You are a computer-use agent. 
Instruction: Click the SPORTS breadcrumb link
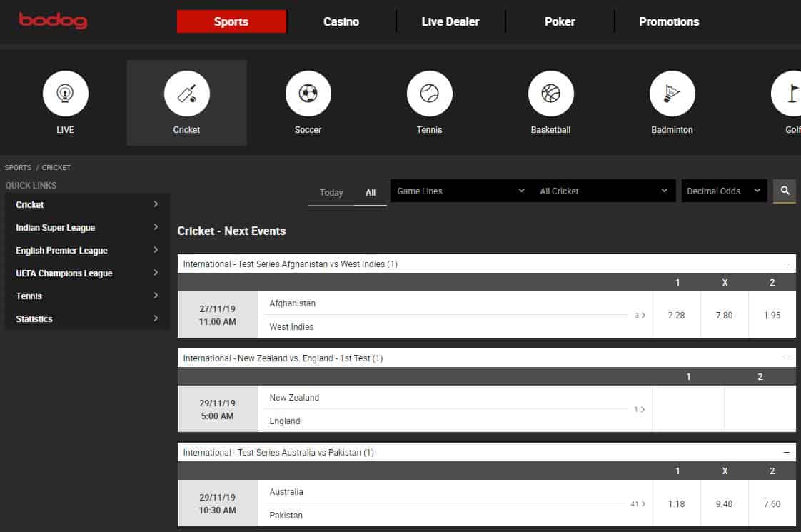click(18, 168)
